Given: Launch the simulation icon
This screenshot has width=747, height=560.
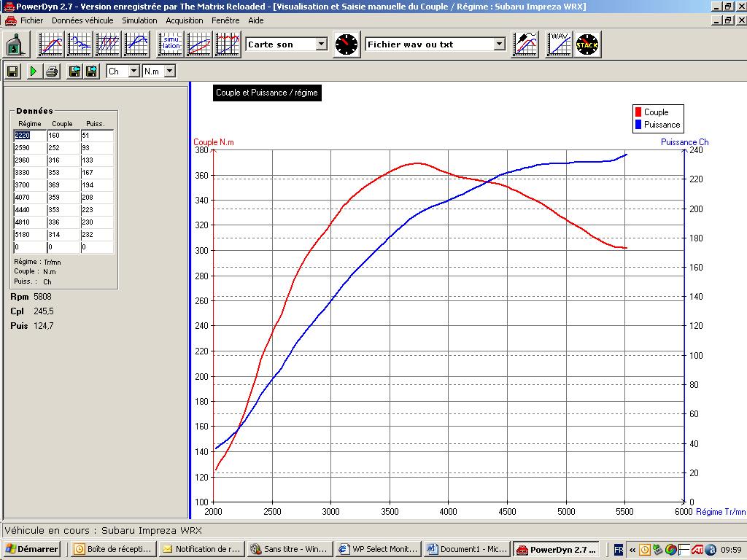Looking at the screenshot, I should pyautogui.click(x=170, y=44).
